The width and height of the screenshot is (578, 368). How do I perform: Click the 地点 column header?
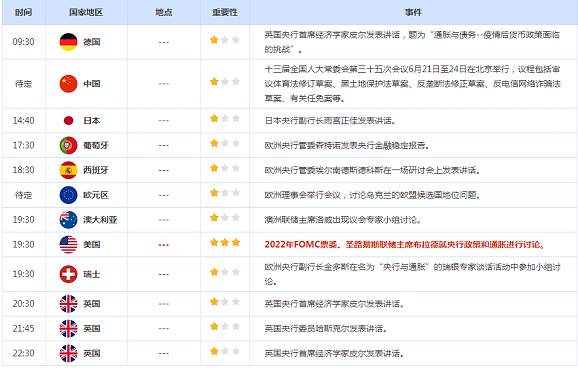coord(164,12)
